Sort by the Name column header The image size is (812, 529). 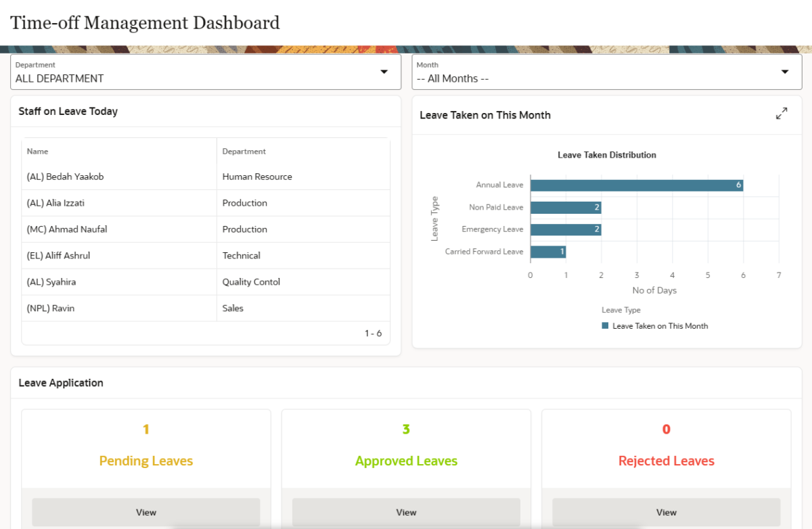38,152
